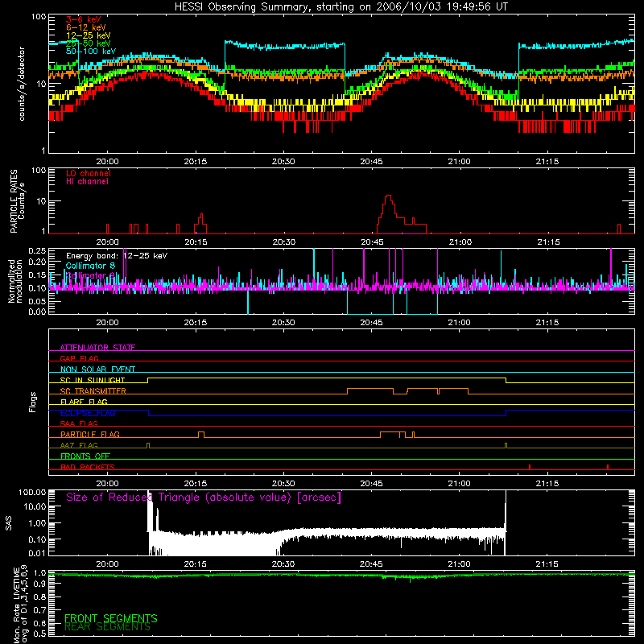Screen dimensions: 644x644
Task: Select the green 25-50 keV legend label
Action: pos(89,43)
